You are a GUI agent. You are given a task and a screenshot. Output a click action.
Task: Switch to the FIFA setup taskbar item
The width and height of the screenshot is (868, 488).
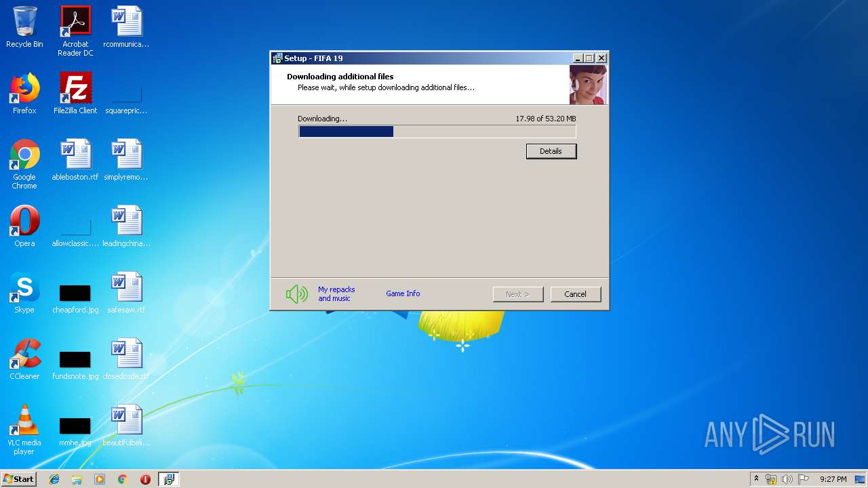point(169,479)
